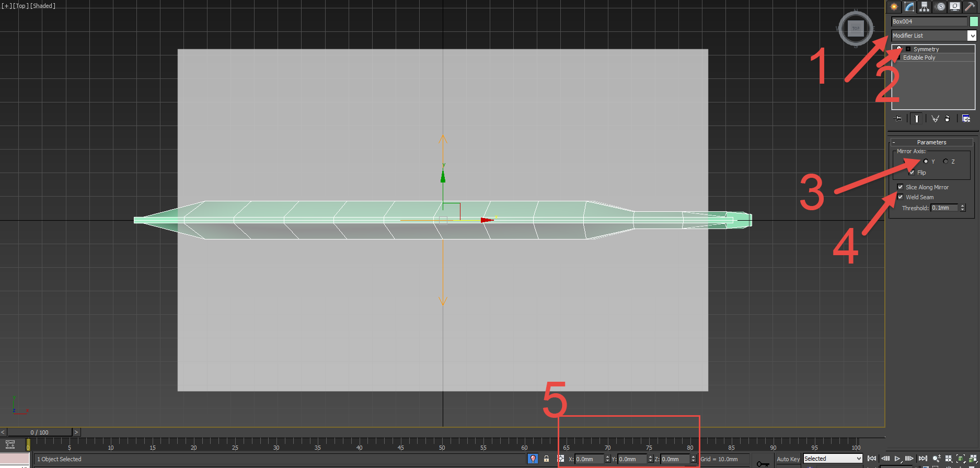Click the X coordinate field
The height and width of the screenshot is (468, 980).
(589, 459)
